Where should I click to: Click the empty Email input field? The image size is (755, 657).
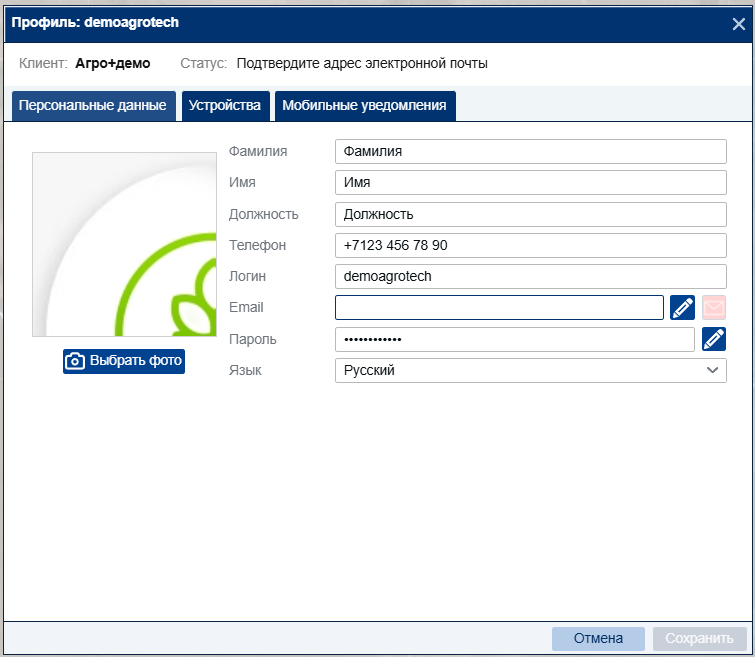(x=499, y=307)
